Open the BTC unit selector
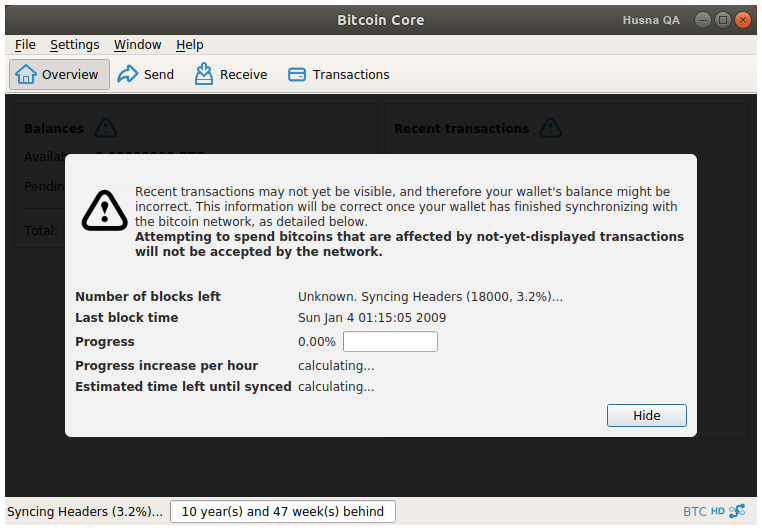The image size is (762, 530). (694, 511)
